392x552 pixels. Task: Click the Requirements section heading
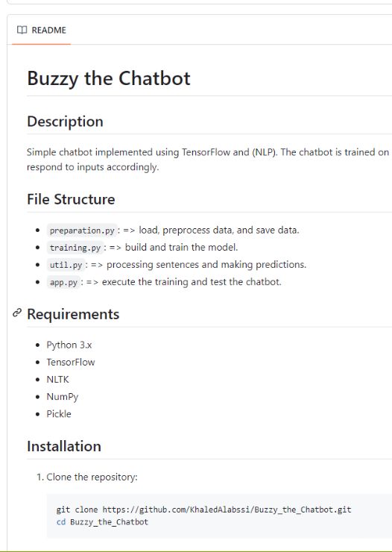point(73,314)
